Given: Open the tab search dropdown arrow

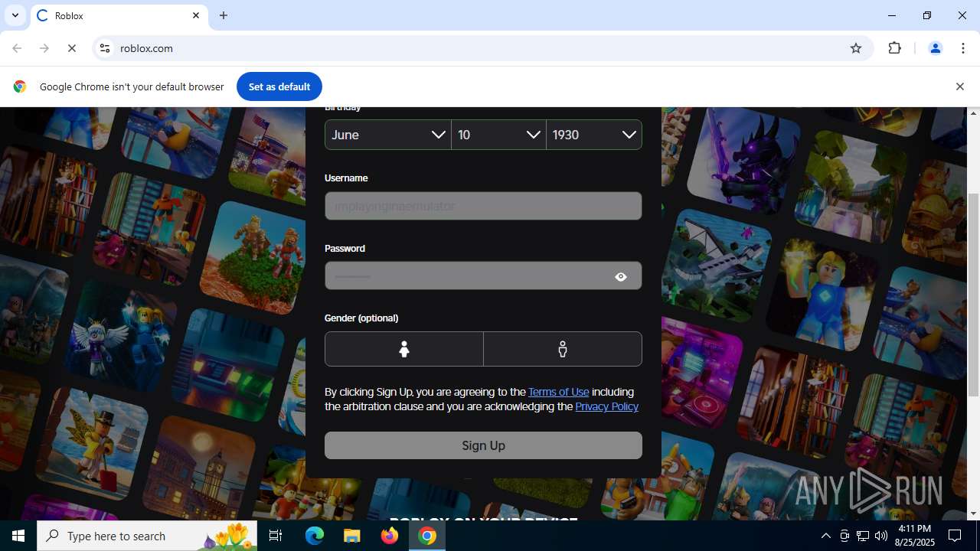Looking at the screenshot, I should coord(15,15).
